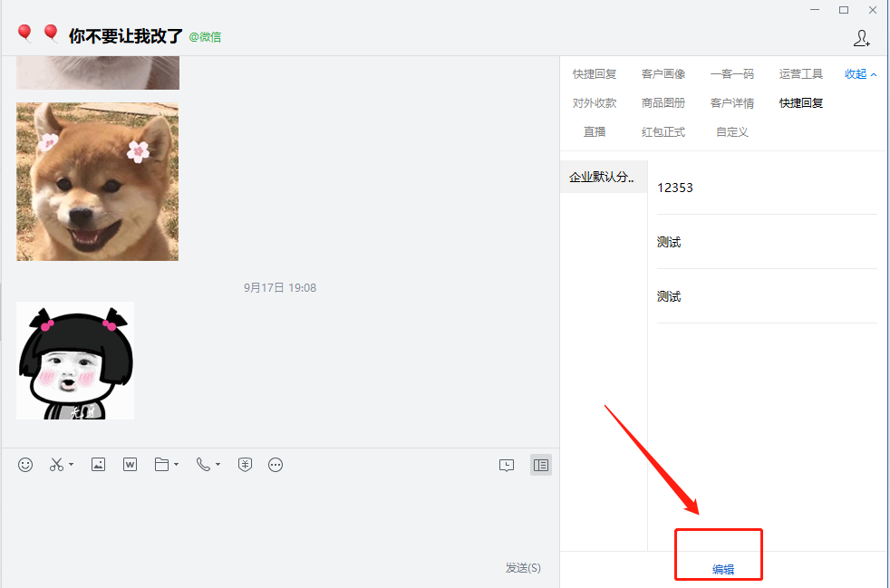Click the send image icon
Image resolution: width=890 pixels, height=588 pixels.
pos(98,465)
